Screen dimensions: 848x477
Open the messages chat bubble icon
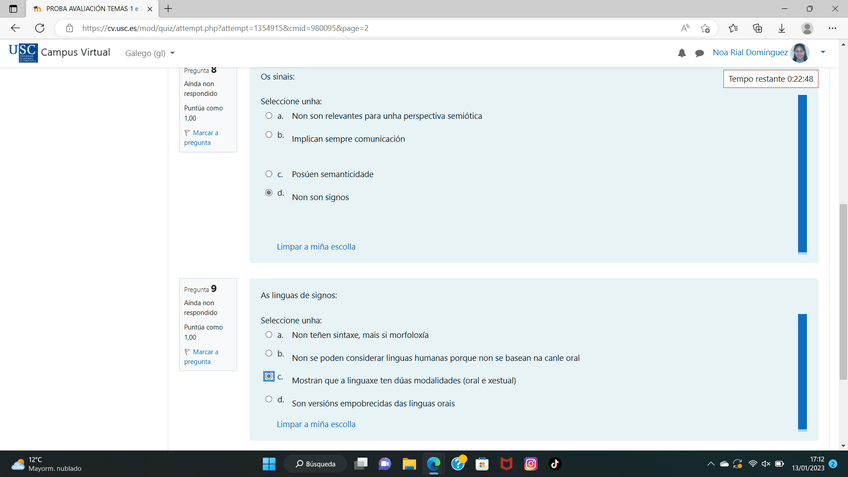(x=699, y=53)
